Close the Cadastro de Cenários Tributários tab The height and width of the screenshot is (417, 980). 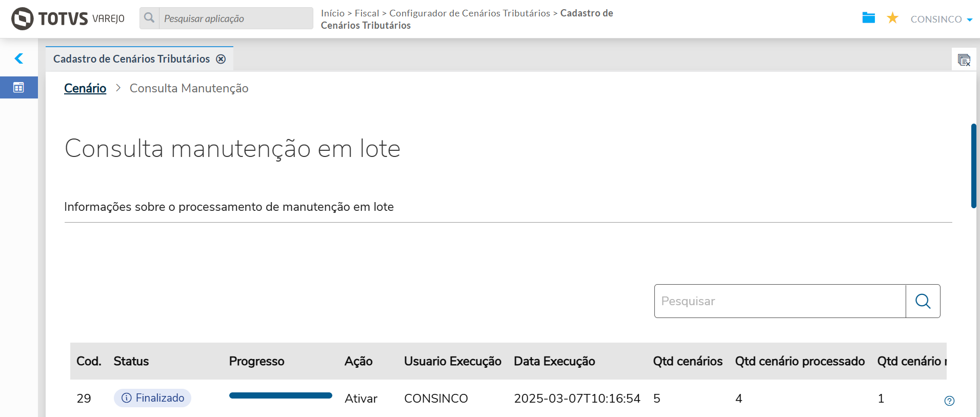tap(221, 59)
